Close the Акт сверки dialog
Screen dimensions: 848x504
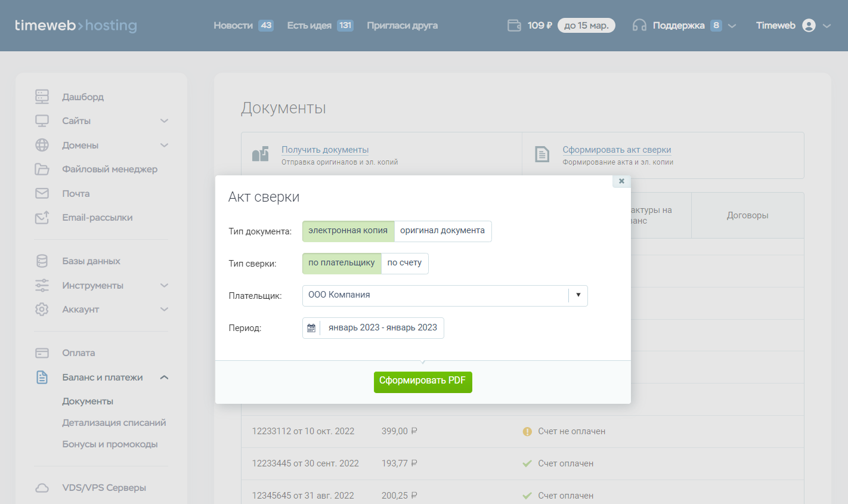point(621,181)
